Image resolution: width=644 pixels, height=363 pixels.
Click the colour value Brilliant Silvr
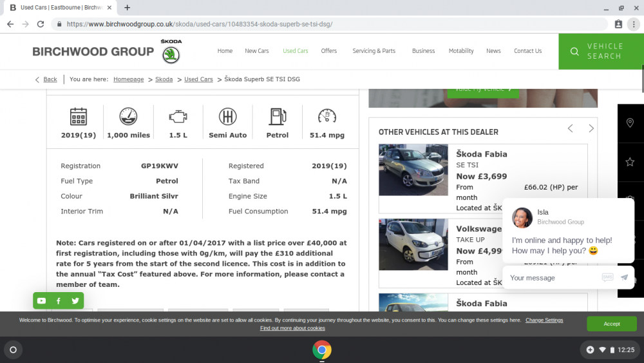[154, 196]
